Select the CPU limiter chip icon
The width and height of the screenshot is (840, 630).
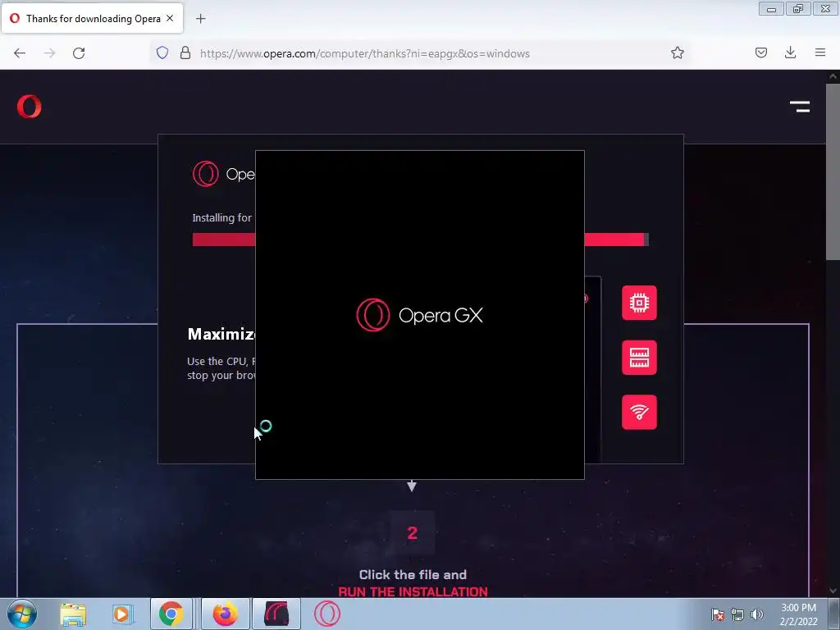click(639, 303)
